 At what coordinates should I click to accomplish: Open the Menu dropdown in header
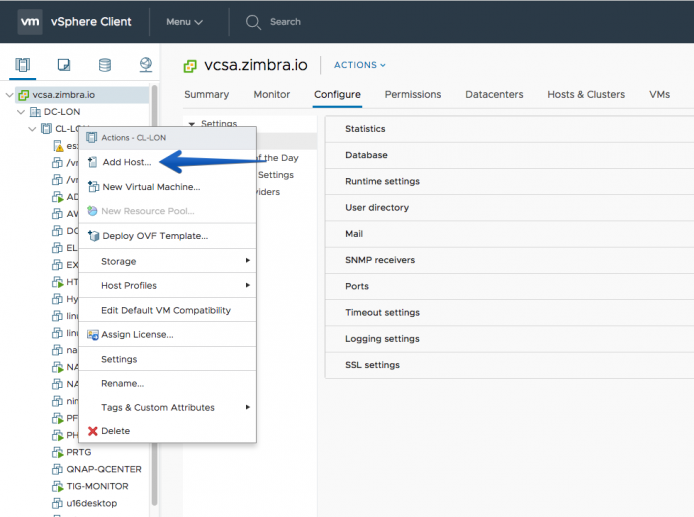coord(184,22)
